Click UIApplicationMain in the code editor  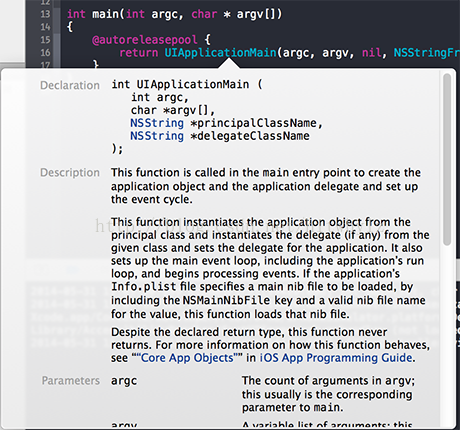(x=220, y=53)
